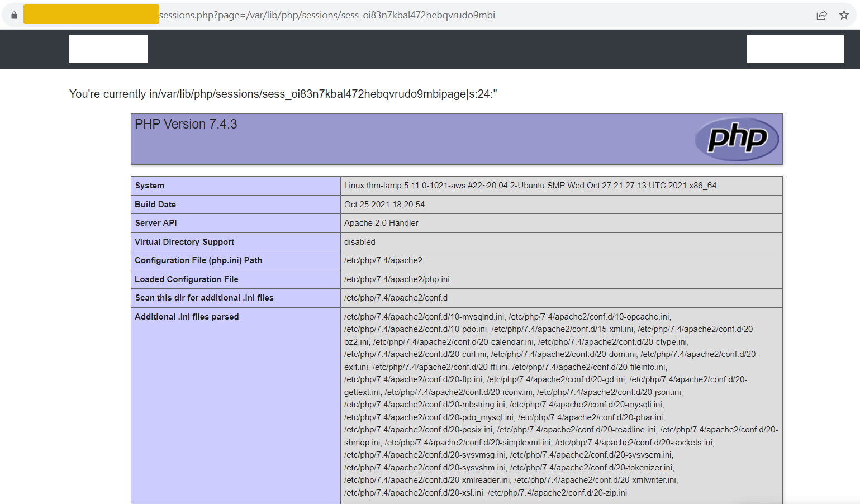The height and width of the screenshot is (504, 860).
Task: Click the Virtual Directory Support label
Action: click(184, 242)
